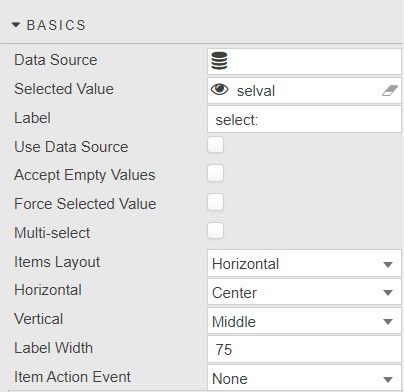Click the Item Action Event label text

coord(72,377)
